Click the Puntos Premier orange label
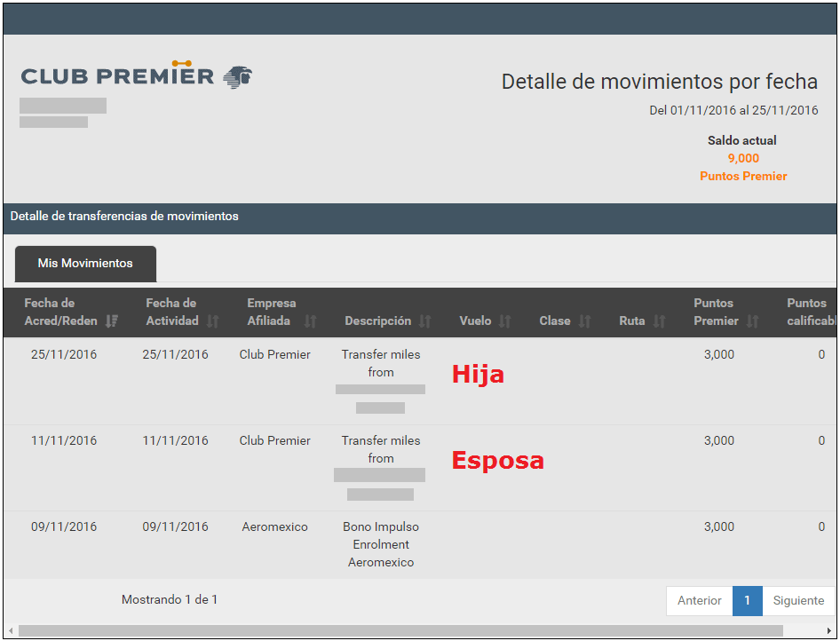Image resolution: width=840 pixels, height=641 pixels. [743, 176]
